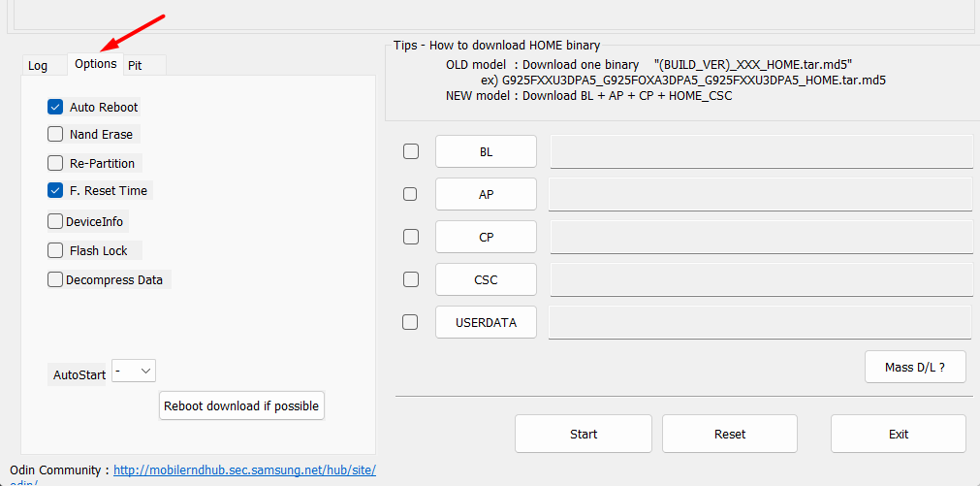Viewport: 980px width, 486px height.
Task: Click the BL file button
Action: coord(486,151)
